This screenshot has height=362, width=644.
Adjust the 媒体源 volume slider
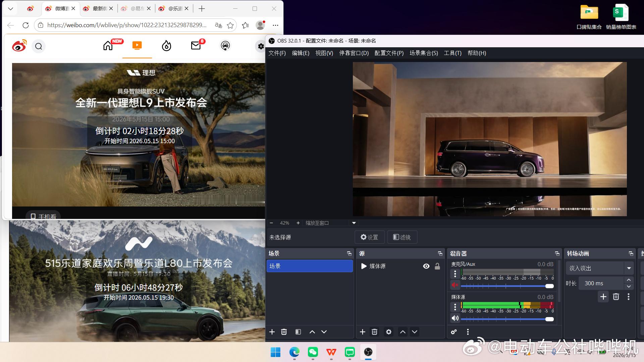(x=507, y=319)
